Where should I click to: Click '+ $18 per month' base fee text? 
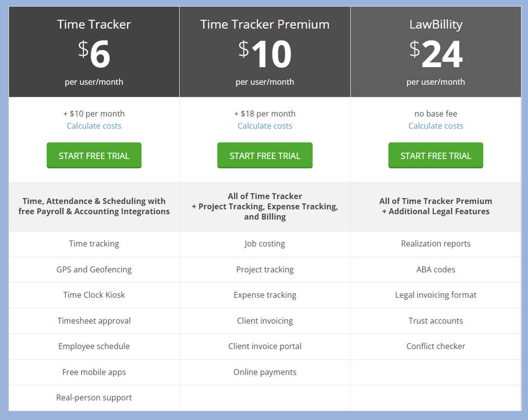tap(264, 114)
